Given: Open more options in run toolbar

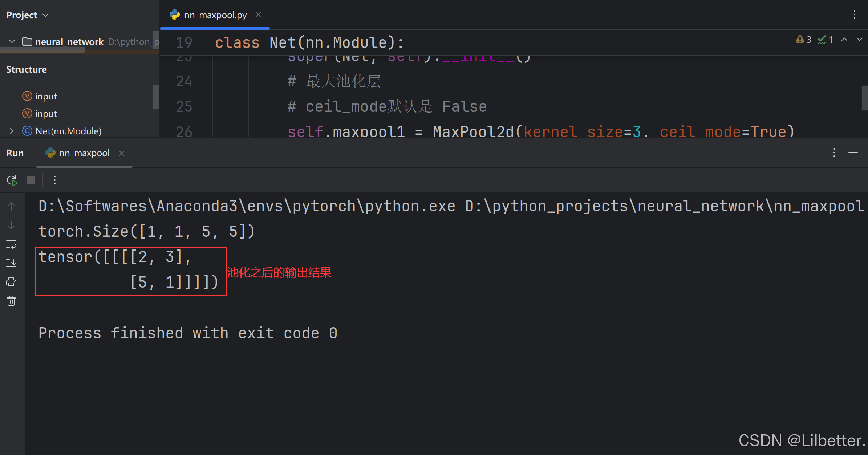Looking at the screenshot, I should point(55,180).
